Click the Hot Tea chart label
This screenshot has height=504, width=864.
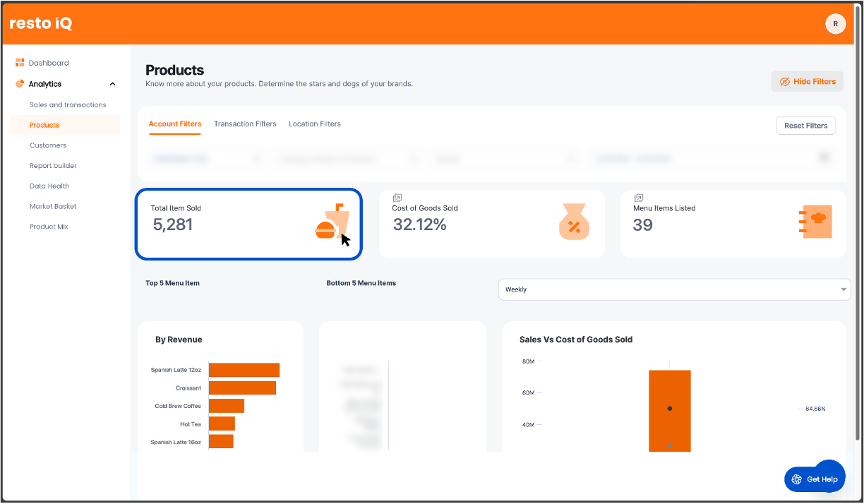click(x=191, y=424)
